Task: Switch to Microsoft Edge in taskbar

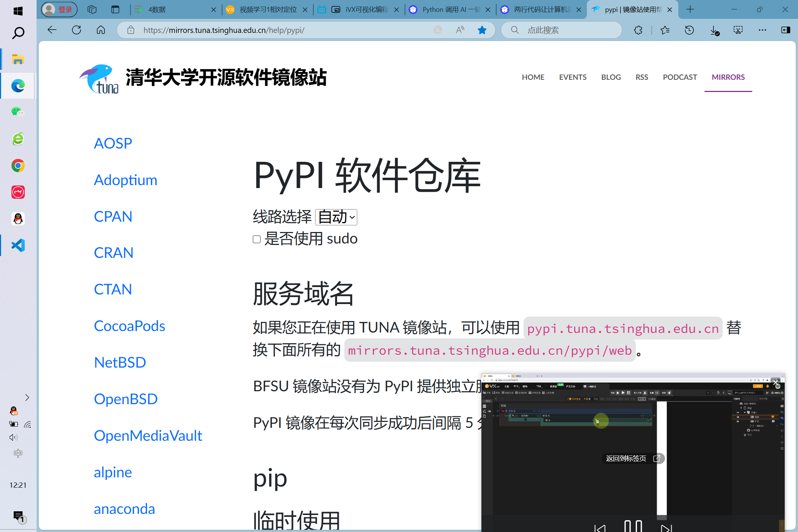Action: click(x=18, y=86)
